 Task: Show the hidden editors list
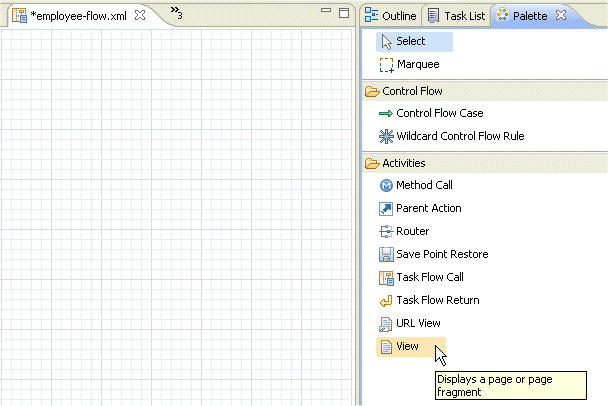pyautogui.click(x=176, y=13)
